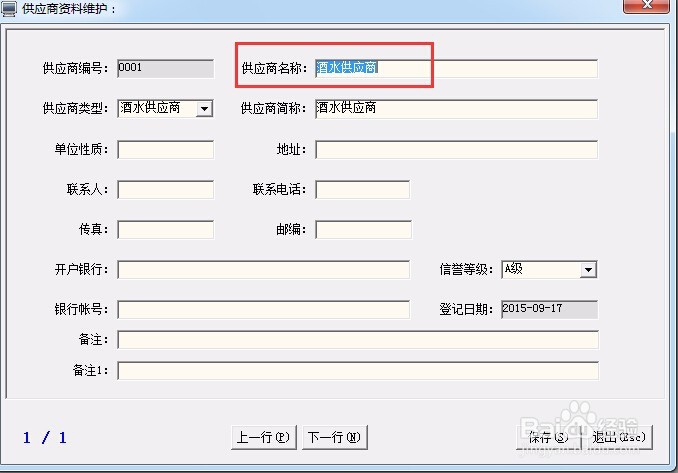This screenshot has width=678, height=473.
Task: Click the 登记日期 label
Action: (x=466, y=310)
